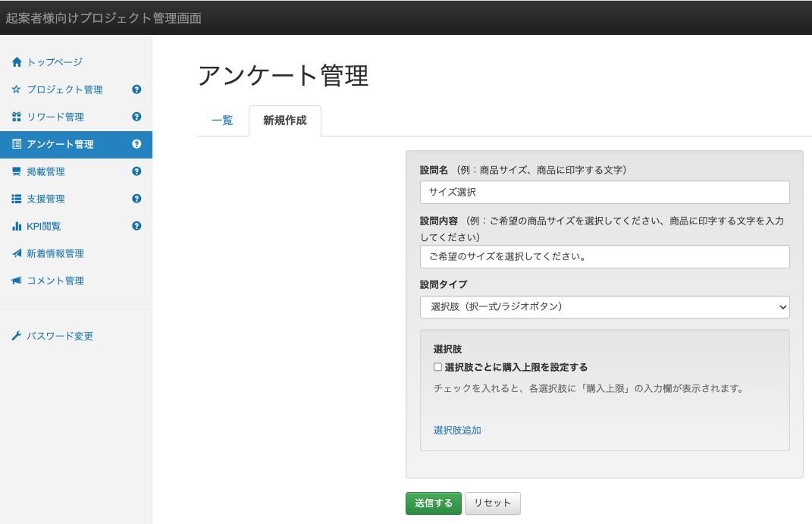Click the table list icon beside 支援管理

click(x=17, y=199)
